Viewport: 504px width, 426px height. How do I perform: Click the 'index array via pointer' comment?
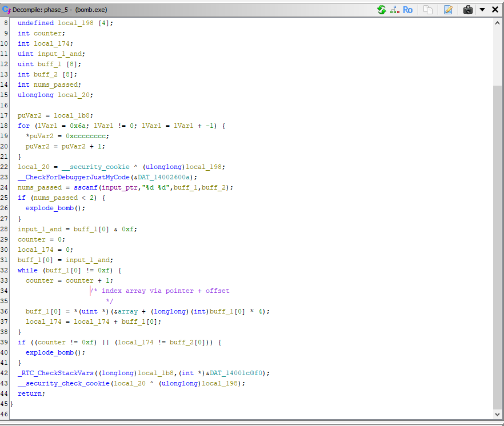[x=165, y=291]
